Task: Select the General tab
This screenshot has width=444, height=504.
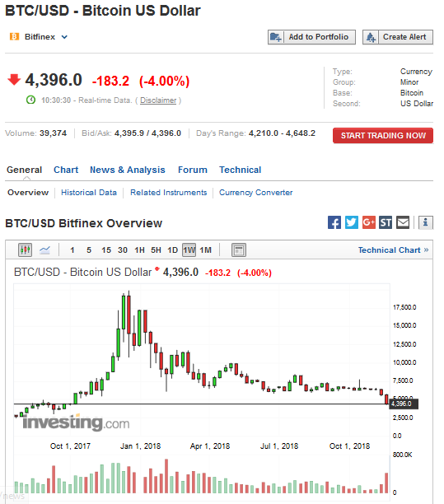Action: coord(25,170)
